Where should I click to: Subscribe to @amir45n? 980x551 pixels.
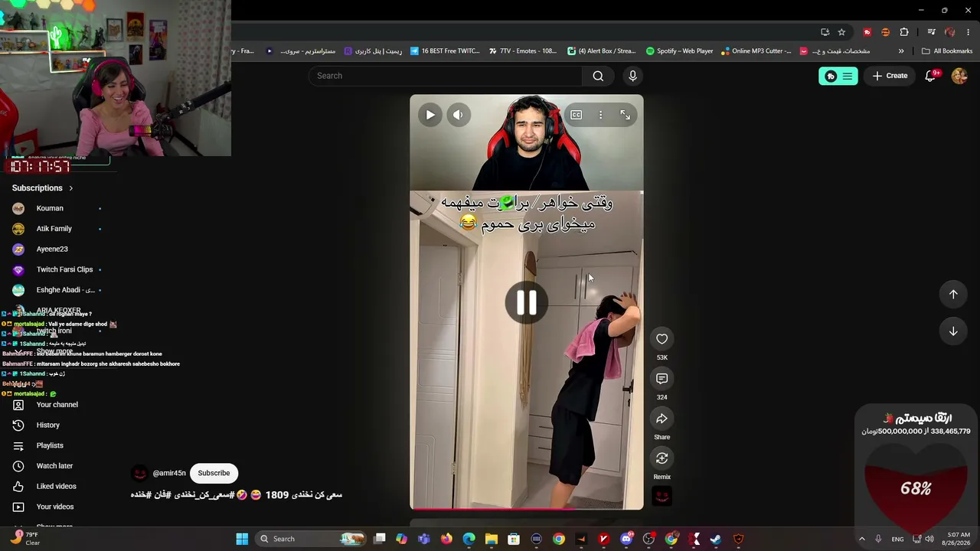(214, 473)
